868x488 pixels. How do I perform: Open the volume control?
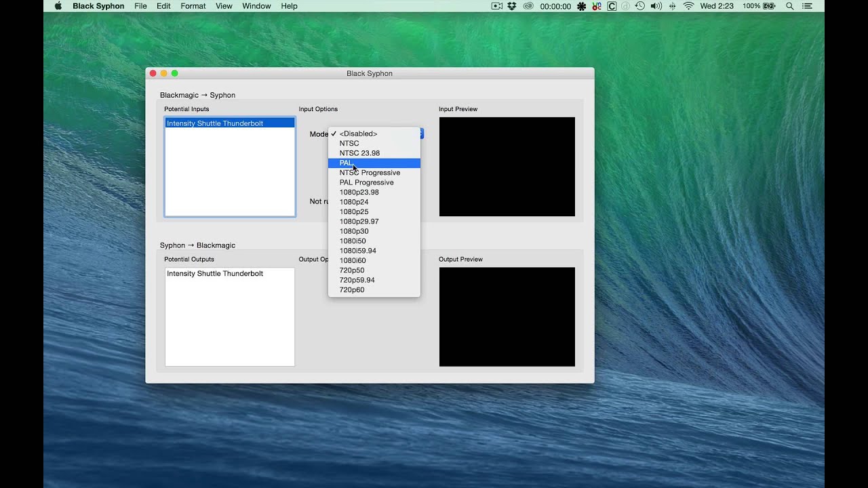pos(656,6)
